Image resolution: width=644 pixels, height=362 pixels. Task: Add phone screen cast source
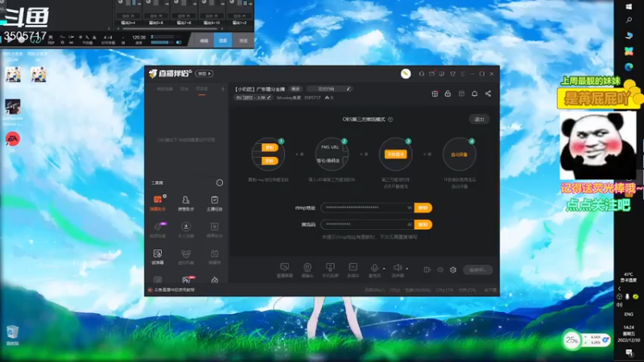point(330,270)
